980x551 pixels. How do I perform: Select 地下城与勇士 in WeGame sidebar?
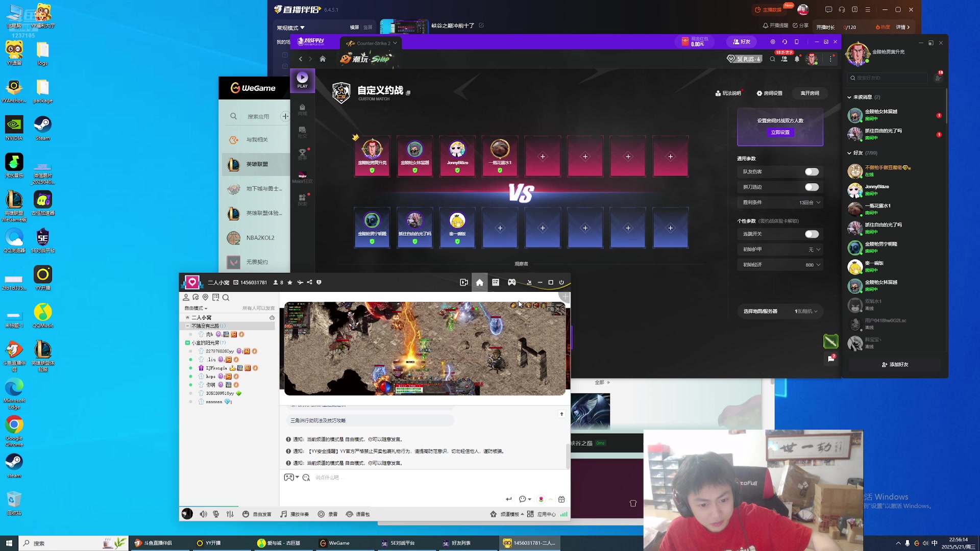click(x=256, y=189)
